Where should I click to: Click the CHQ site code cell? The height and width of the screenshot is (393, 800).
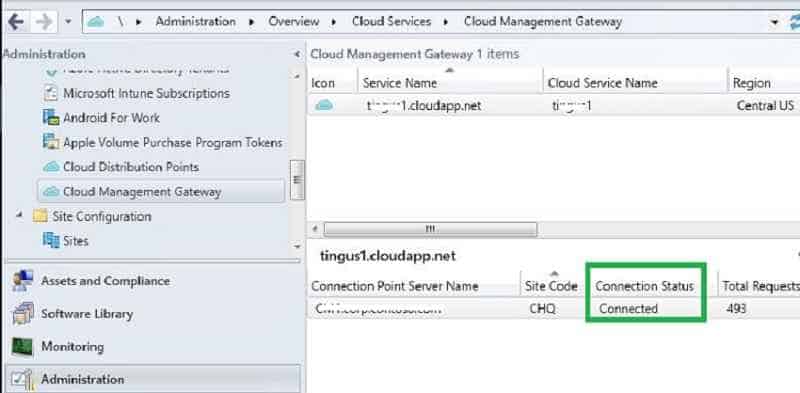point(542,308)
